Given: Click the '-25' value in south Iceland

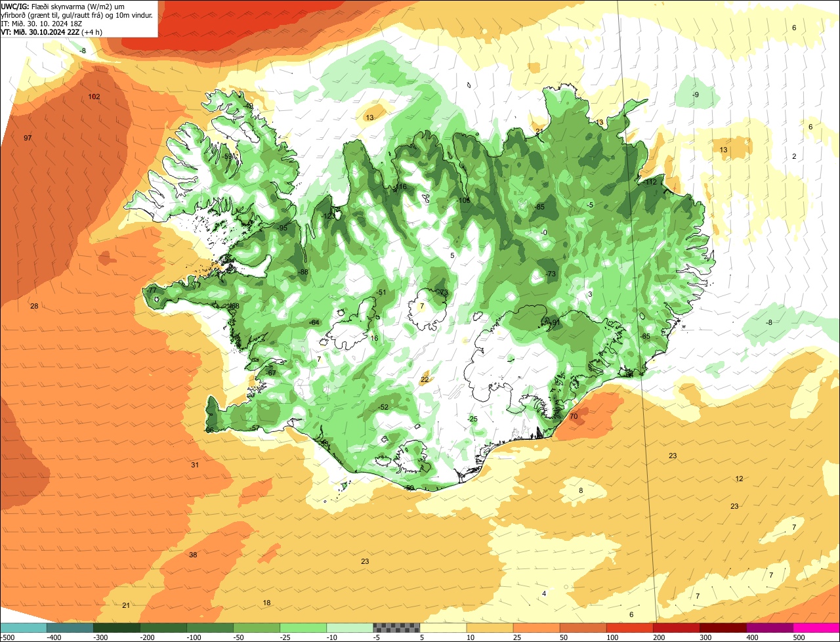Looking at the screenshot, I should [472, 419].
